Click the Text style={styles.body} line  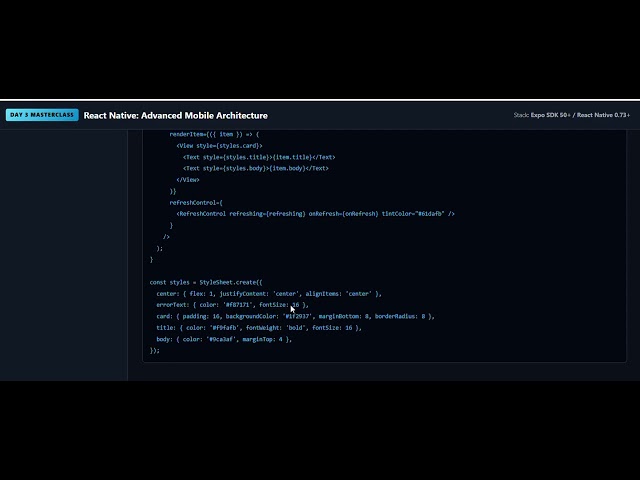[x=256, y=168]
